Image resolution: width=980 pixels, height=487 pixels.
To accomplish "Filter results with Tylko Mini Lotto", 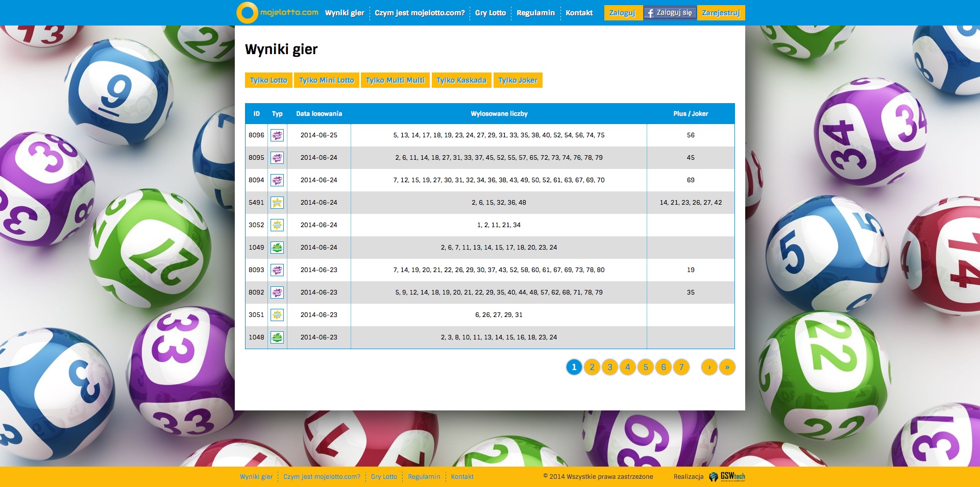I will tap(327, 80).
